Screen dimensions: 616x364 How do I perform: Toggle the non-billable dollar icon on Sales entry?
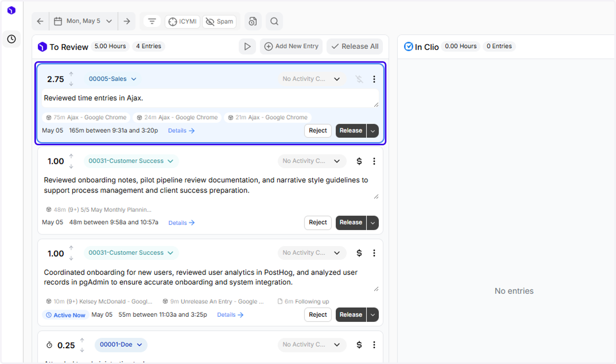pyautogui.click(x=359, y=79)
